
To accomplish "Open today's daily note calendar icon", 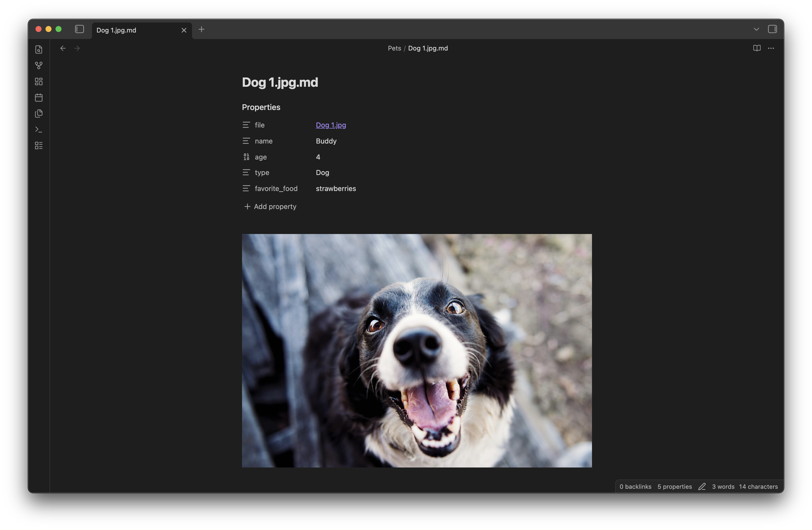I will click(38, 97).
